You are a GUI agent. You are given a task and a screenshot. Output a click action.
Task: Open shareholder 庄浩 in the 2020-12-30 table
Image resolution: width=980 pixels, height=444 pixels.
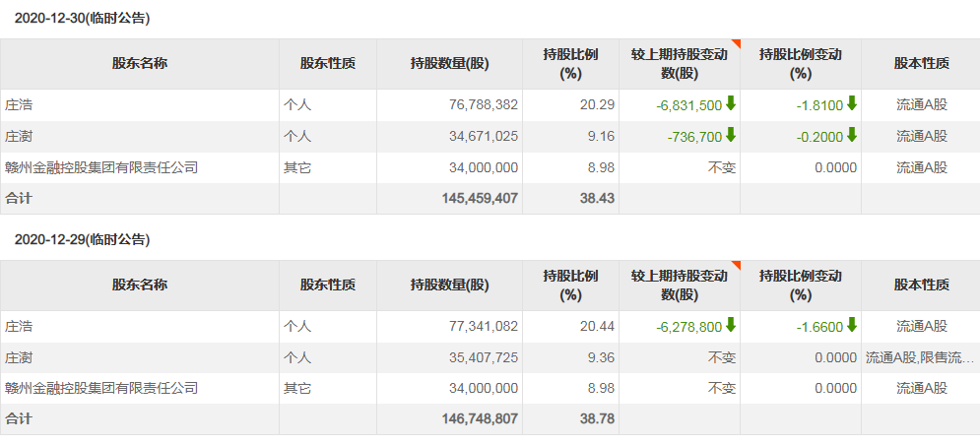click(x=20, y=104)
